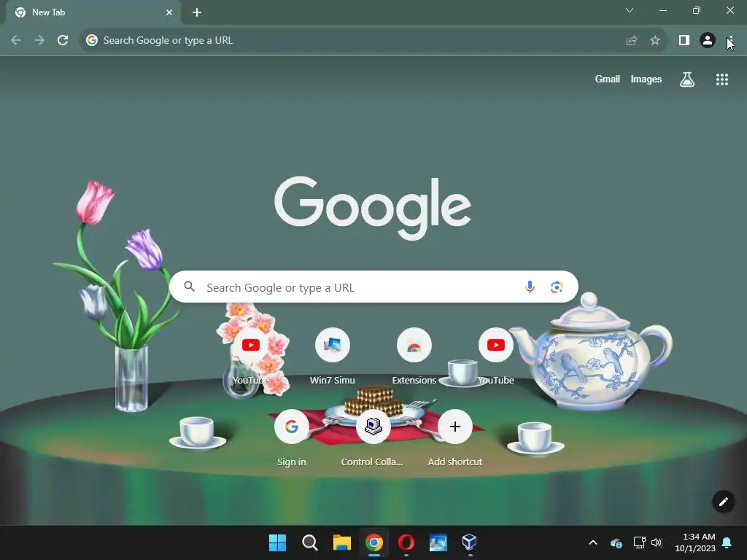Image resolution: width=747 pixels, height=560 pixels.
Task: Open Chrome three-dot menu
Action: [x=730, y=41]
